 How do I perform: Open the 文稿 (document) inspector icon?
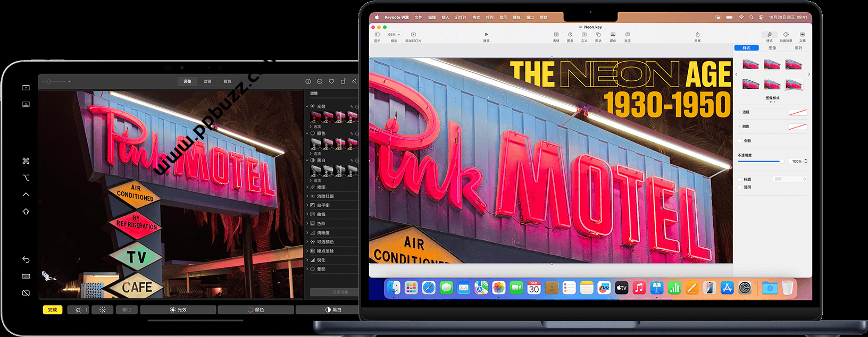pos(802,35)
